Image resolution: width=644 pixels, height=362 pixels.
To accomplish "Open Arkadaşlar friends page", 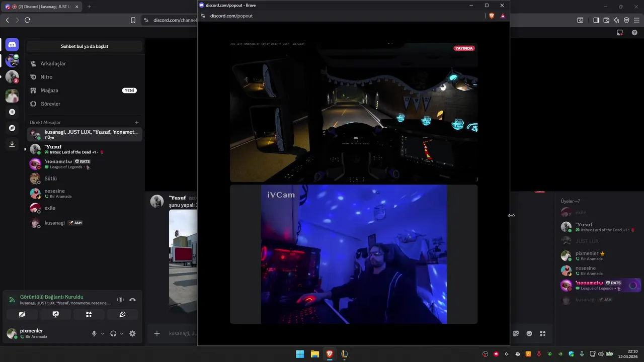I will click(85, 63).
